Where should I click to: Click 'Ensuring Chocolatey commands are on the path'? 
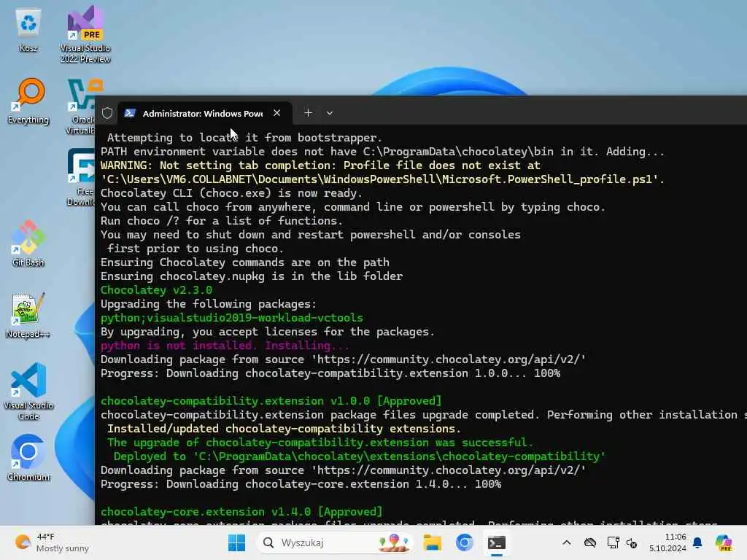(244, 262)
